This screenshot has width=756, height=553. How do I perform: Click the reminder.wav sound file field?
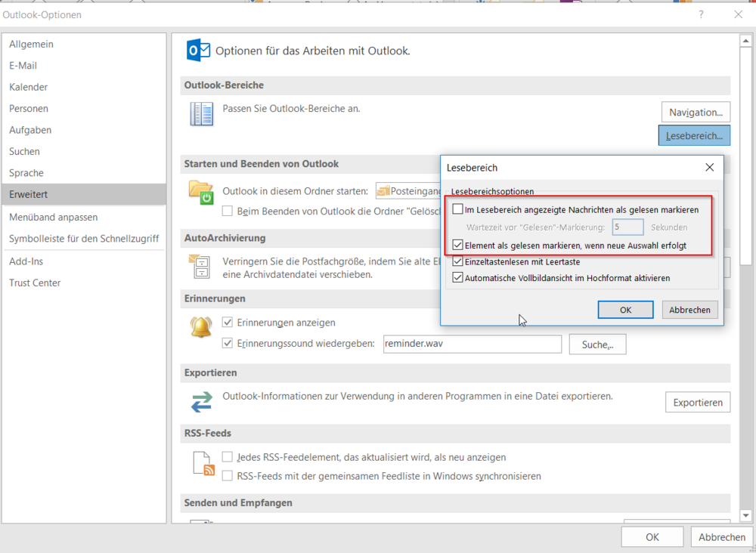[472, 344]
